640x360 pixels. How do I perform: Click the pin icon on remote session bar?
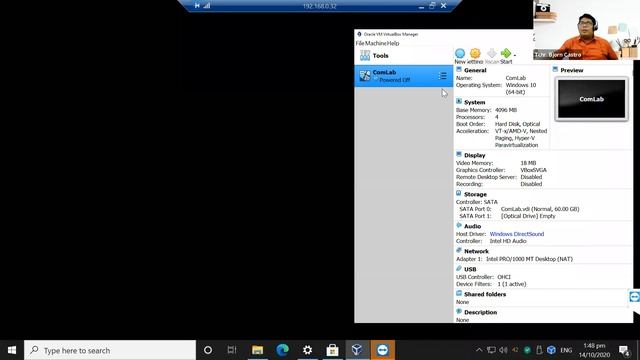(x=197, y=6)
